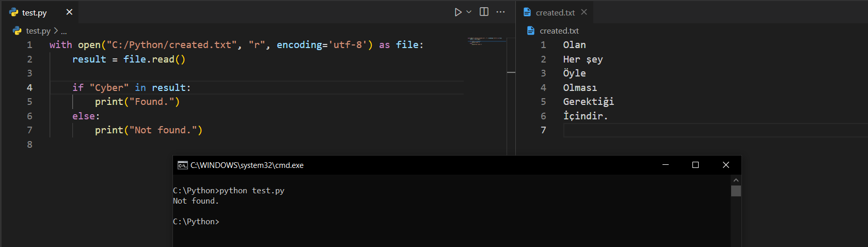
Task: Maximize the command prompt window
Action: 696,165
